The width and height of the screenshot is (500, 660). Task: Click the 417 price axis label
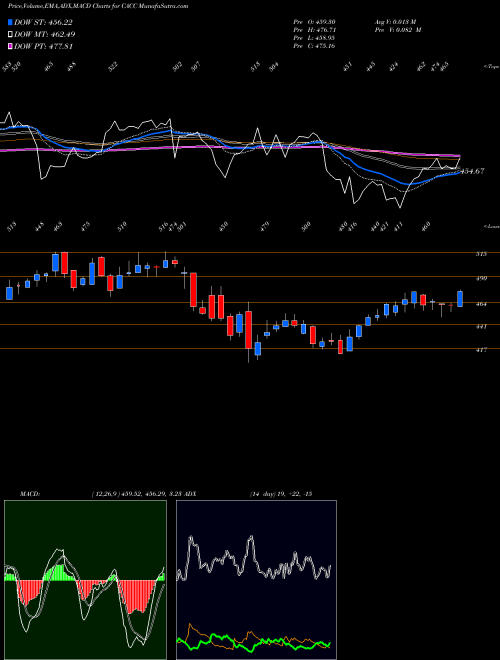pyautogui.click(x=482, y=350)
